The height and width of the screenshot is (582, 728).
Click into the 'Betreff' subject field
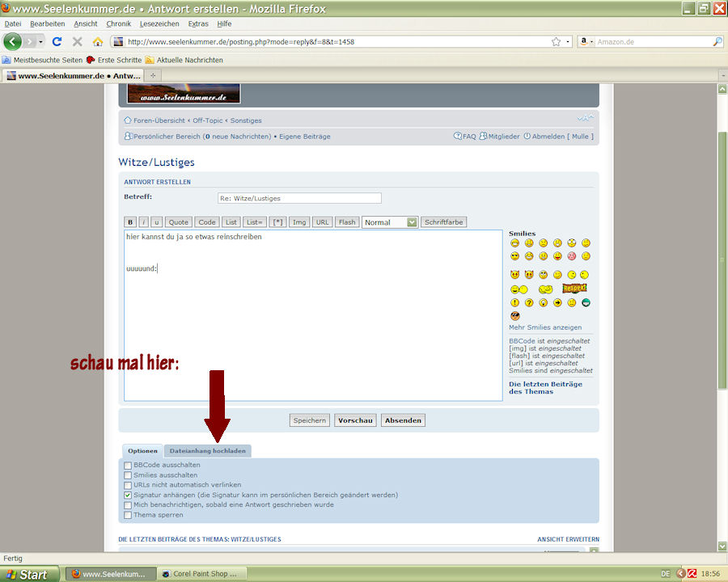pos(299,198)
